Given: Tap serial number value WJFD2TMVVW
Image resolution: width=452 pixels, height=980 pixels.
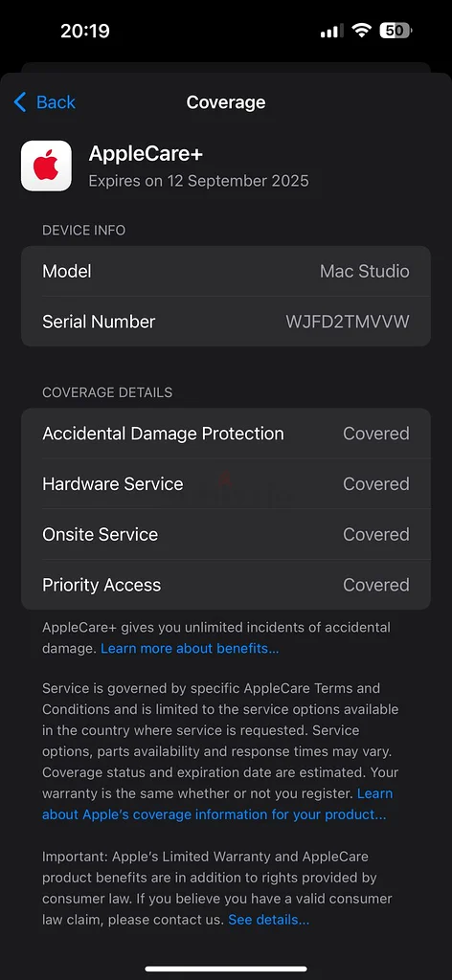Looking at the screenshot, I should point(348,322).
